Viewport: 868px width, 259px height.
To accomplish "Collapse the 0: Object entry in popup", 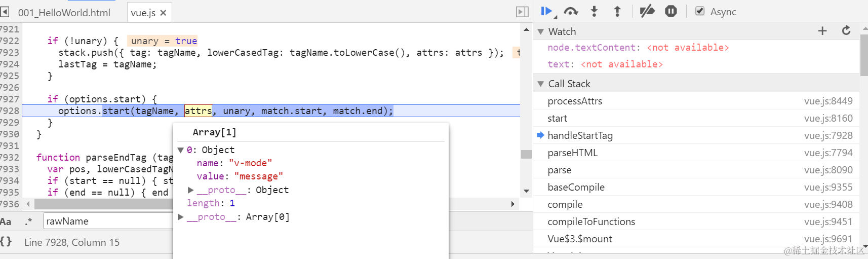I will coord(180,150).
